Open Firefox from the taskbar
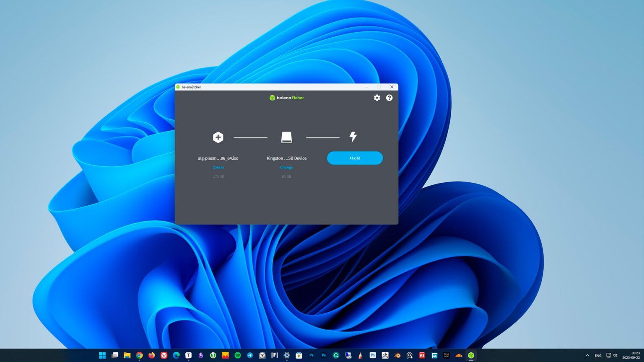Viewport: 644px width, 362px height. (151, 355)
